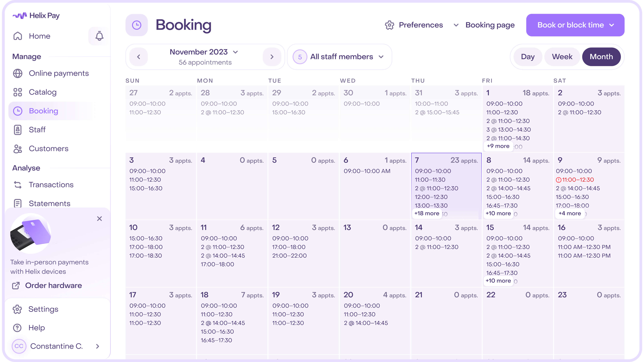Show +18 more appointments on the 7th
This screenshot has width=644, height=362.
[427, 213]
